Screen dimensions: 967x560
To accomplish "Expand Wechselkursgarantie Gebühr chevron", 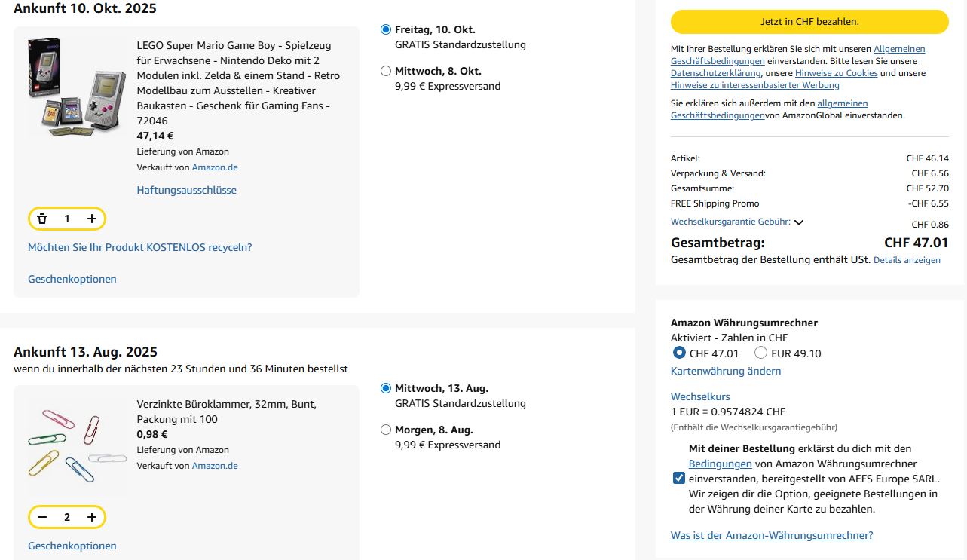I will tap(799, 222).
